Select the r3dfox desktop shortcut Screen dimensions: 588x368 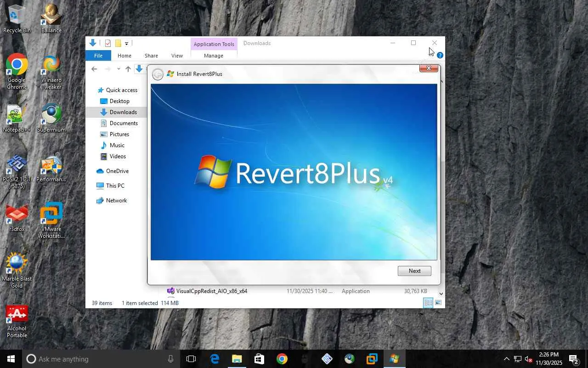click(x=17, y=218)
